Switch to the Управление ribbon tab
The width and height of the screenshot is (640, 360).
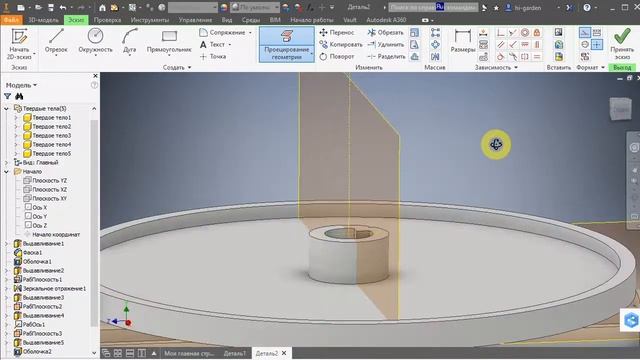(195, 20)
